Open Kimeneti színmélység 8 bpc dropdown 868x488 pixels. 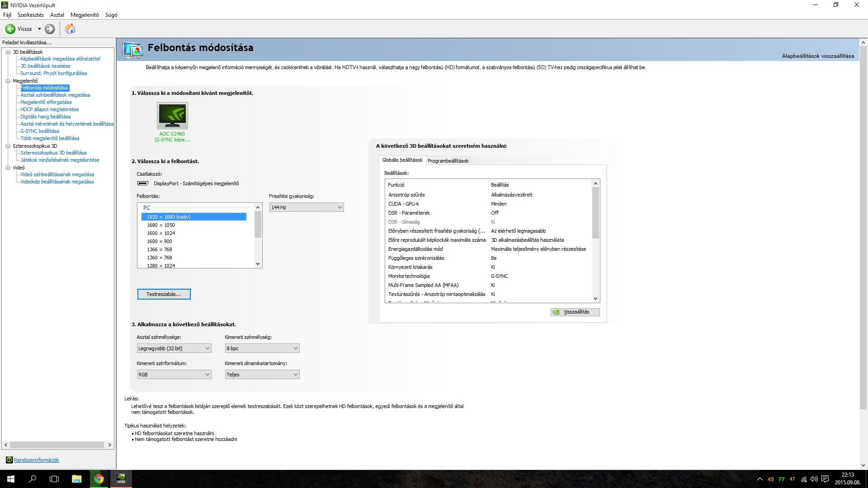pos(262,348)
